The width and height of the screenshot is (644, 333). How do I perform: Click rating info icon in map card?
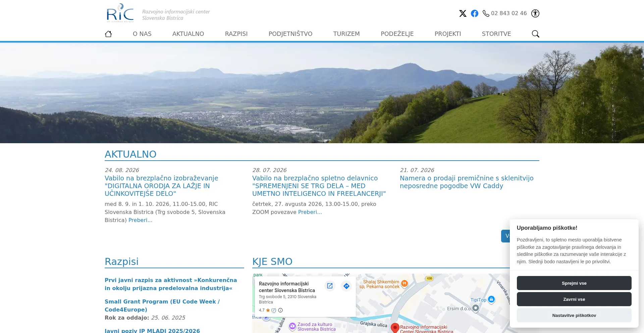tap(280, 310)
